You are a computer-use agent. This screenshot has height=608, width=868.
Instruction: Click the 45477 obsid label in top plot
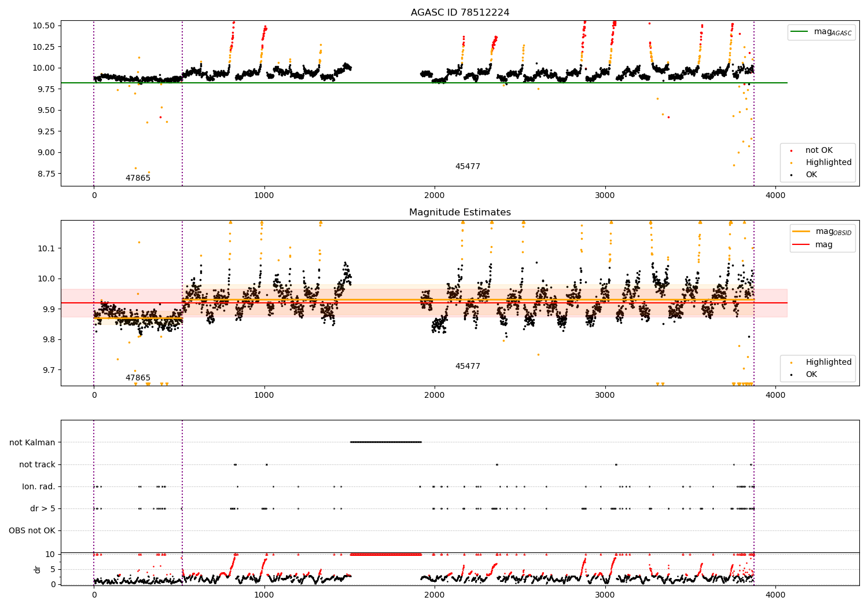click(x=468, y=167)
